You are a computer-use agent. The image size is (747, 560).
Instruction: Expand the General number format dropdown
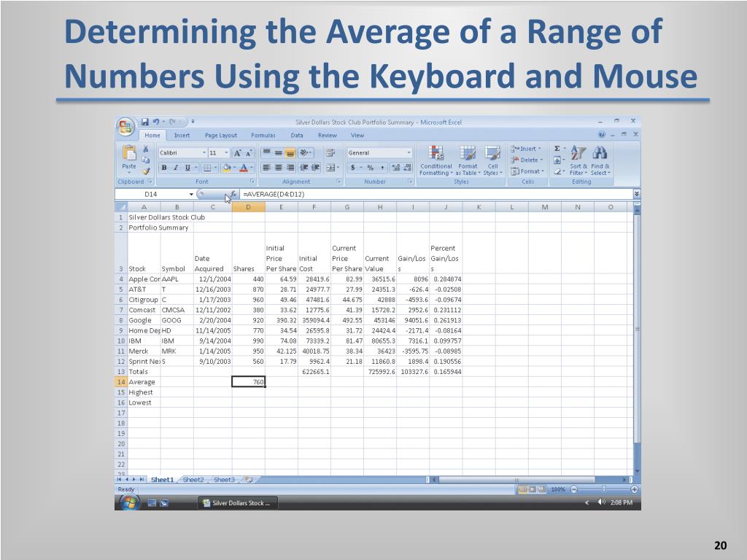click(409, 153)
